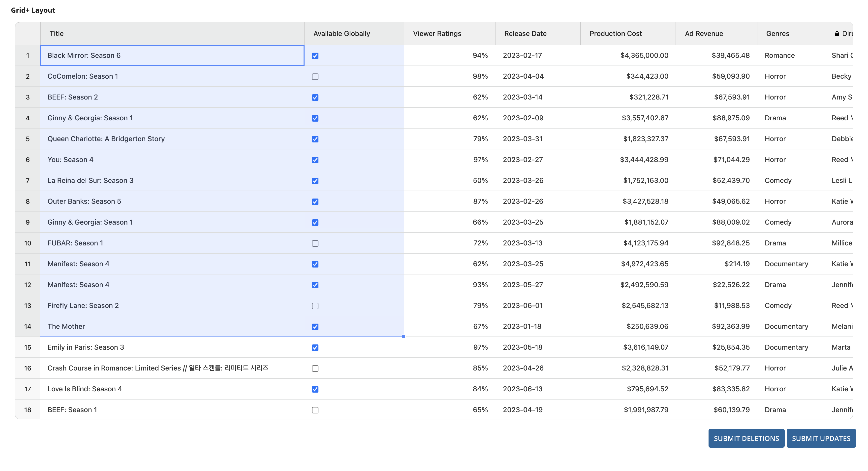Screen dimensions: 868x471
Task: Uncheck Available Globally for Black Mirror: Season 6
Action: click(315, 56)
